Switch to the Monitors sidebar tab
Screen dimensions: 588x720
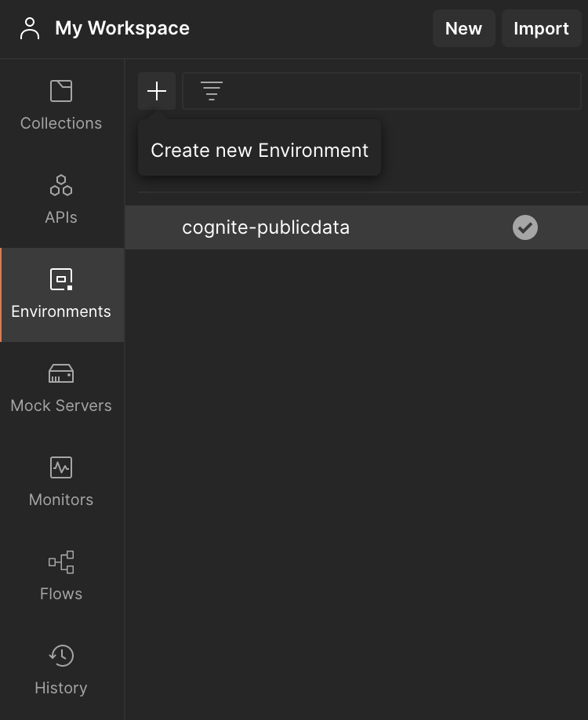(61, 483)
